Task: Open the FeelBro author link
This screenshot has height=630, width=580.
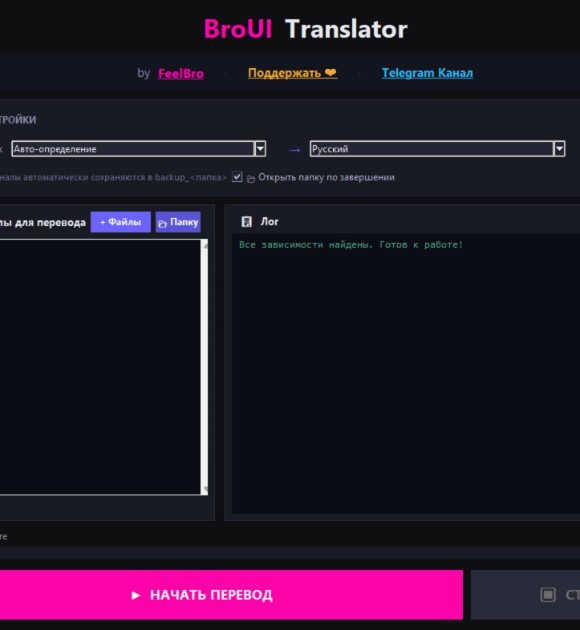Action: pos(181,74)
